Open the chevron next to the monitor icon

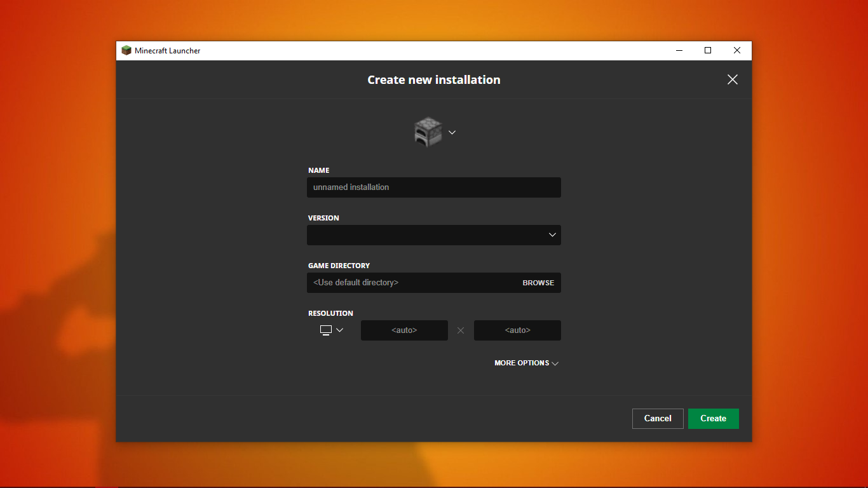[339, 330]
